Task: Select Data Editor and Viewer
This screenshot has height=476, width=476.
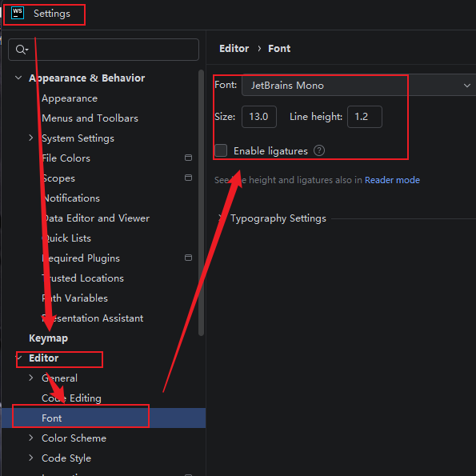Action: pyautogui.click(x=96, y=218)
